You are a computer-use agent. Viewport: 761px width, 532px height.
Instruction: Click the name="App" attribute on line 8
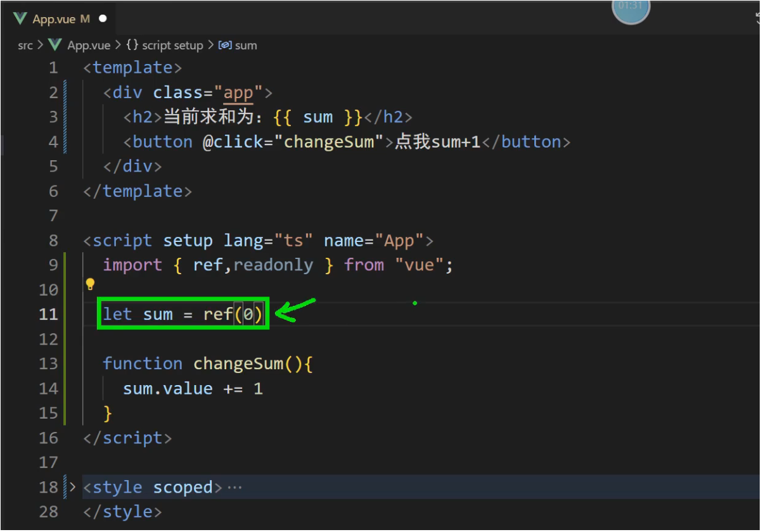click(x=374, y=241)
